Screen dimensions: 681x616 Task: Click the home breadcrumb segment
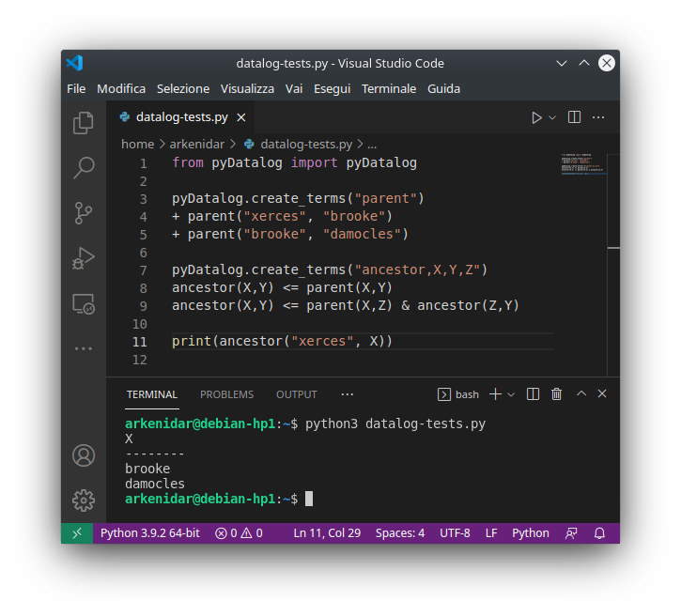[x=138, y=144]
